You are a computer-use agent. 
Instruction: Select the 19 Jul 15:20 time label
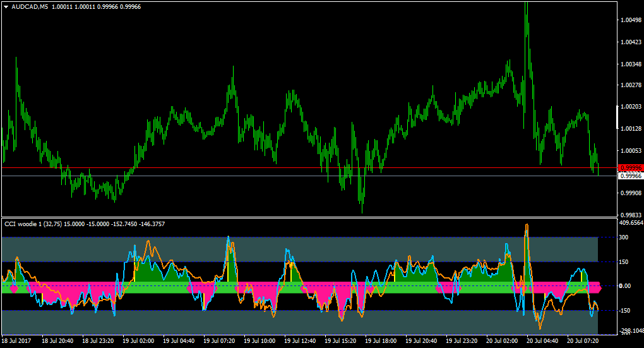[x=340, y=341]
